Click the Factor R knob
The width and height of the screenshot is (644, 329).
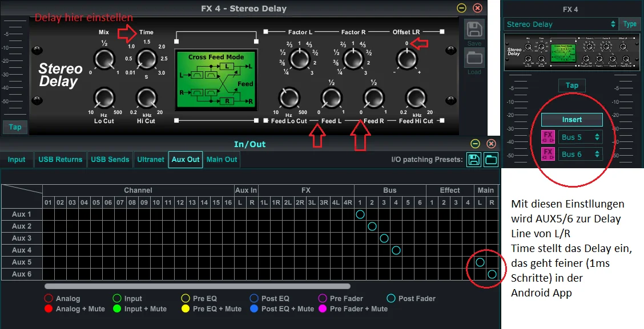tap(353, 59)
